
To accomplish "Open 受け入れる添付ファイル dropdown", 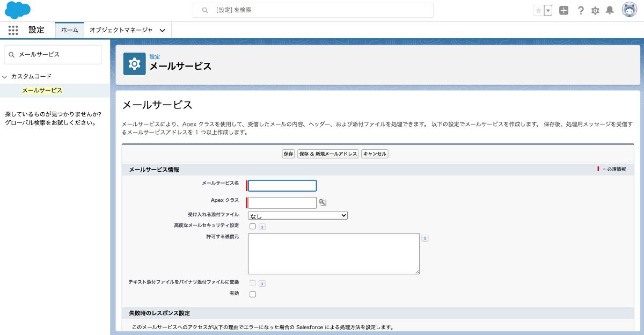I will point(298,215).
